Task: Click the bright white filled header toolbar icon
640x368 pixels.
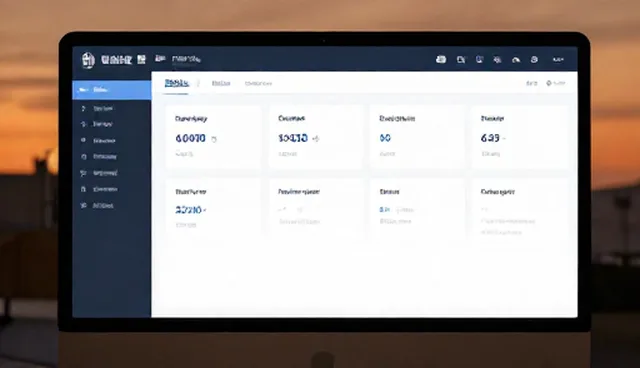Action: pos(441,60)
